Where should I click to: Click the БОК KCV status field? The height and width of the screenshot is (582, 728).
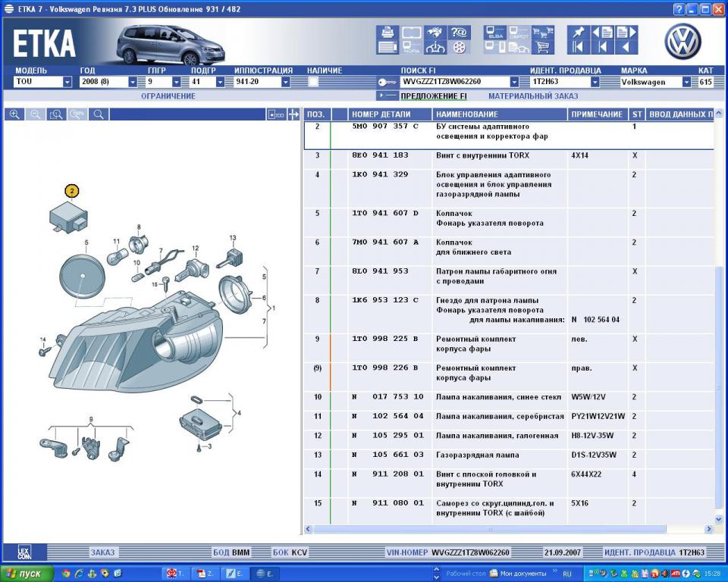(x=290, y=552)
